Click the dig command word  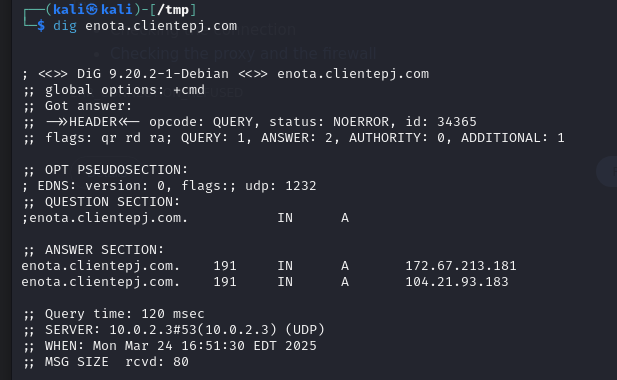65,26
